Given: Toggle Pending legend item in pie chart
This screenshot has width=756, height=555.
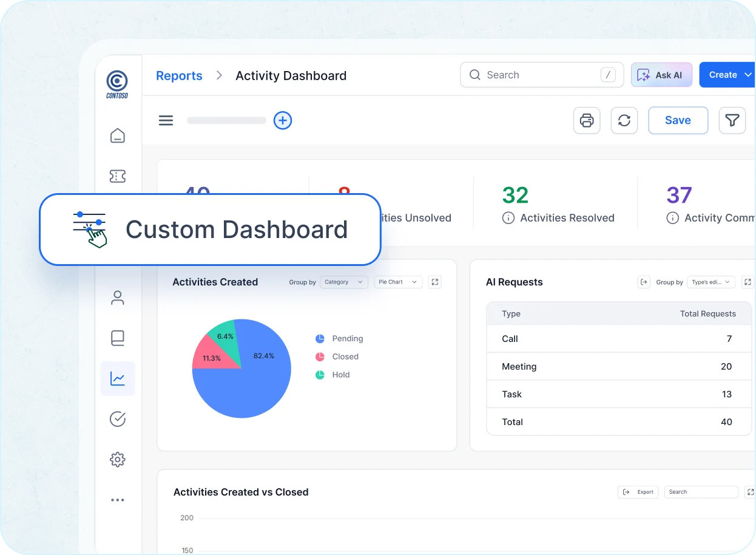Looking at the screenshot, I should pyautogui.click(x=339, y=338).
